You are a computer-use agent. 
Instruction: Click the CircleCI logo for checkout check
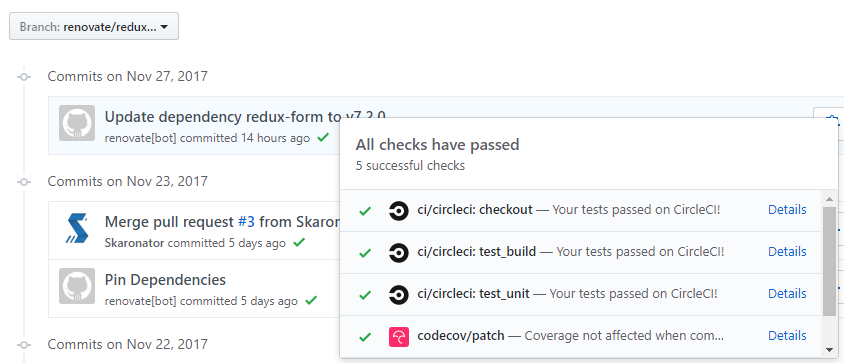coord(399,211)
